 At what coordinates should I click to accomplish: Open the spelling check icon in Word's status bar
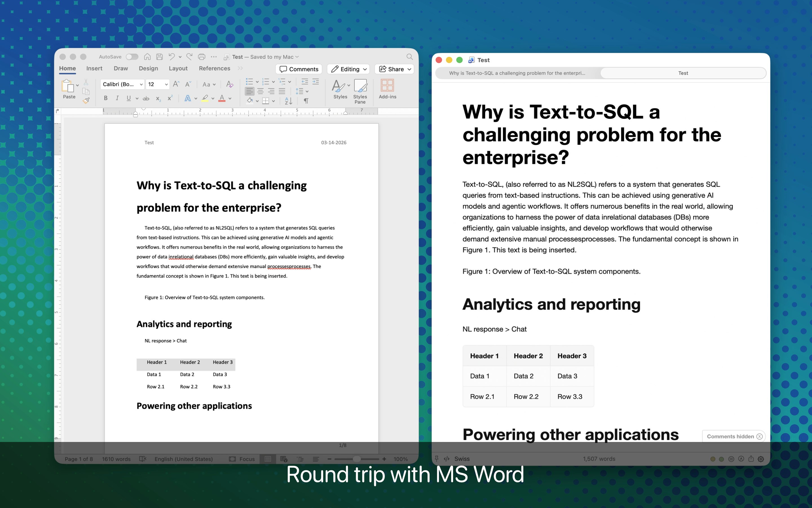point(143,459)
